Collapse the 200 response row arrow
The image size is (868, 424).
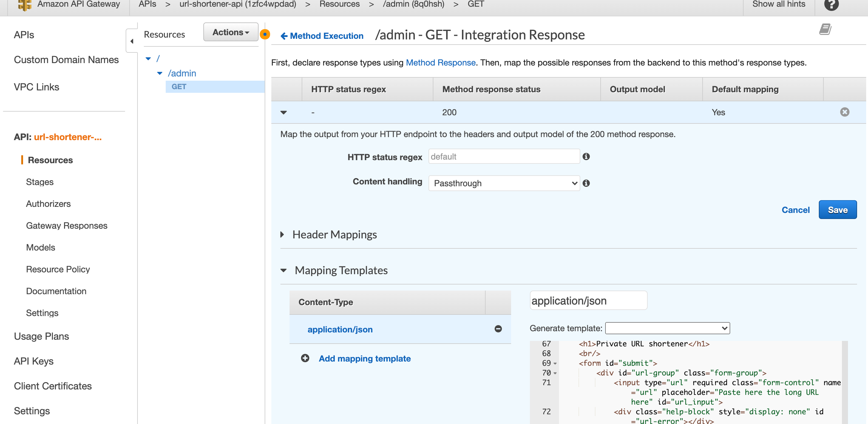pyautogui.click(x=283, y=113)
